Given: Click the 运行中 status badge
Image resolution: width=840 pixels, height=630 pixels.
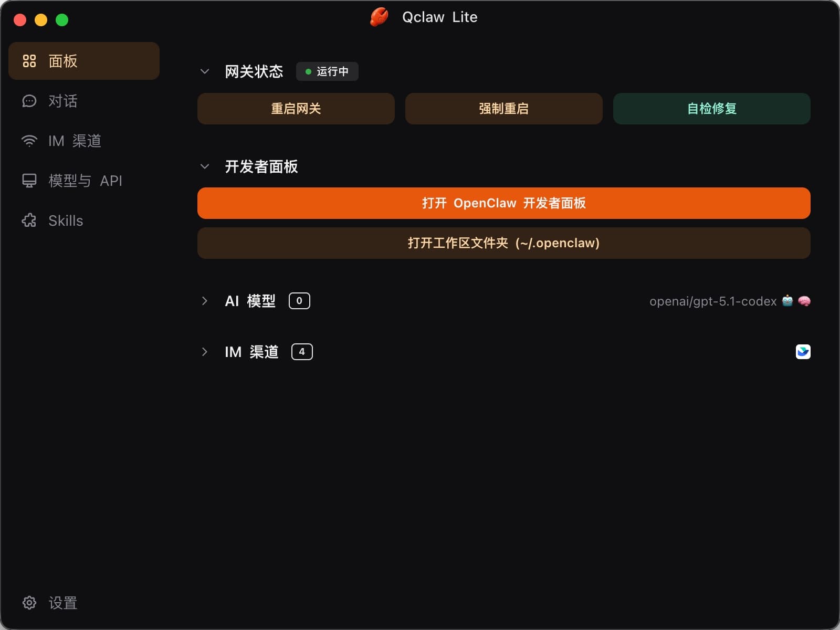Looking at the screenshot, I should [328, 72].
